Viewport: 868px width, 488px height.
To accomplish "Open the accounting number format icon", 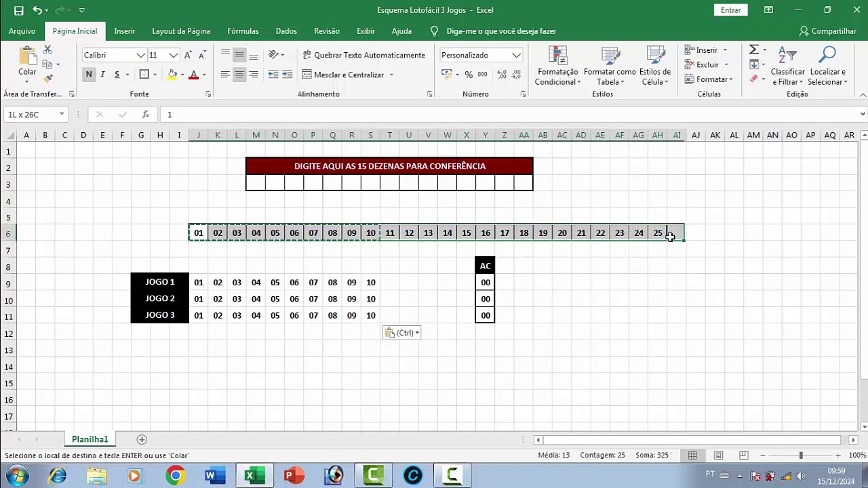I will pyautogui.click(x=446, y=75).
